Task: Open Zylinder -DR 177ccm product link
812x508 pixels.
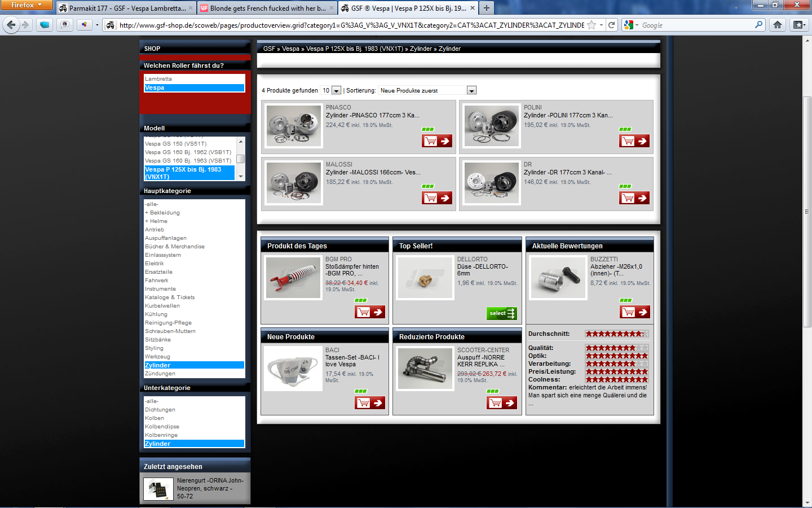Action: click(568, 172)
